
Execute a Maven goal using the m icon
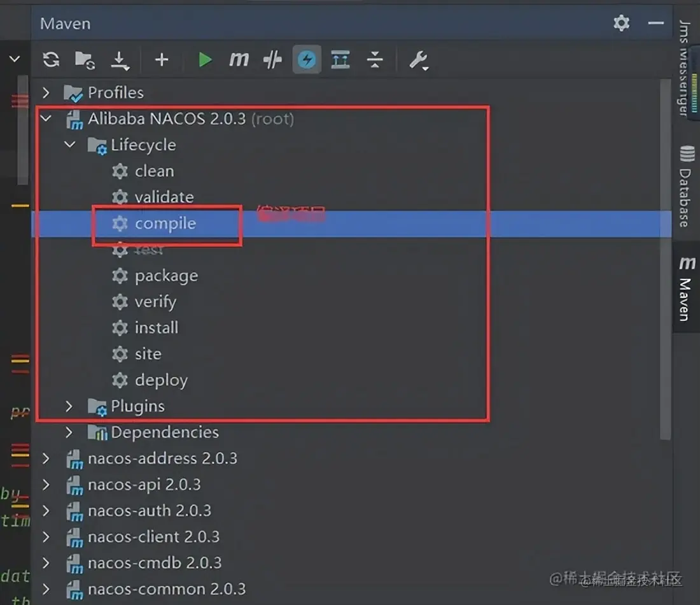click(239, 60)
